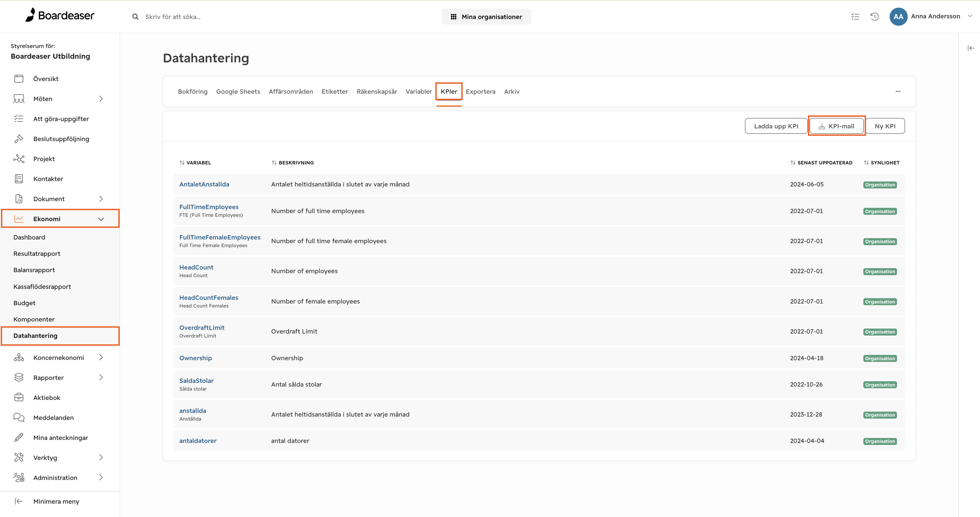Open Budget under Ekonomi
The image size is (980, 517).
pos(24,304)
